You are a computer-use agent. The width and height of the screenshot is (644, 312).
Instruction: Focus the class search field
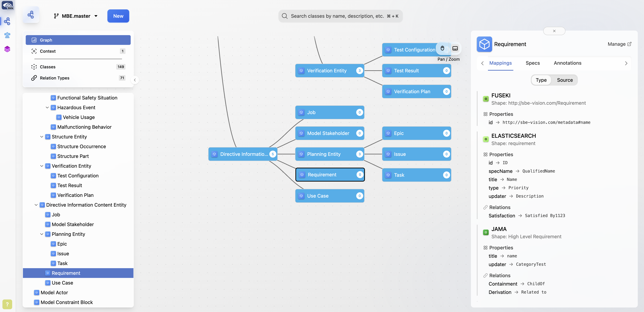pos(340,16)
